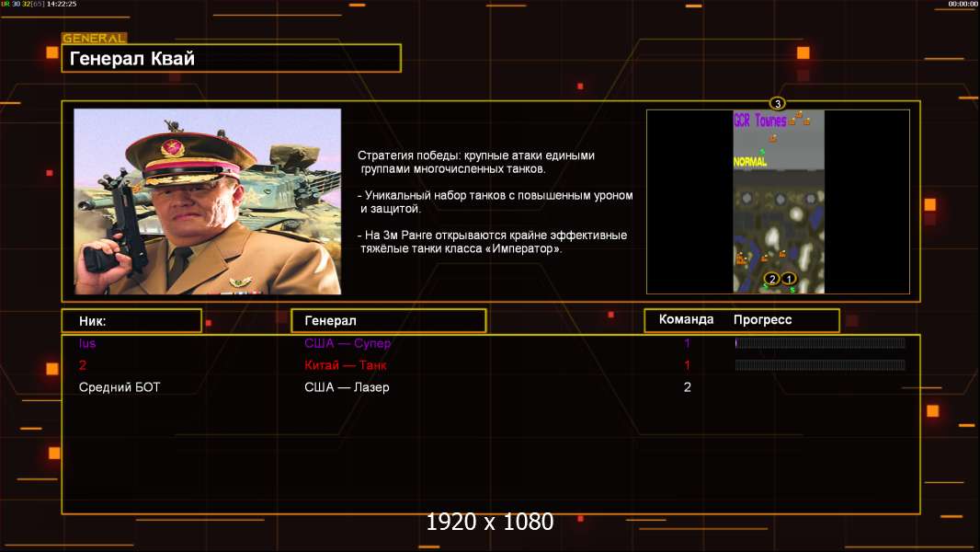Image resolution: width=980 pixels, height=552 pixels.
Task: Click start position marker 1 on map
Action: [789, 279]
